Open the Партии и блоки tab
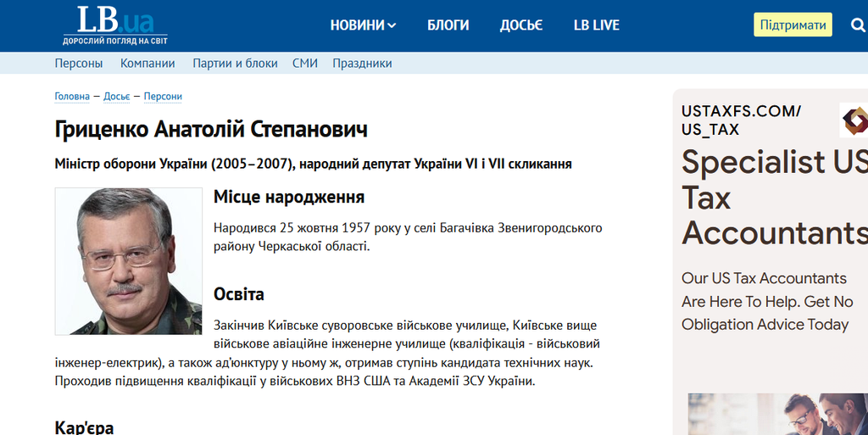 236,63
